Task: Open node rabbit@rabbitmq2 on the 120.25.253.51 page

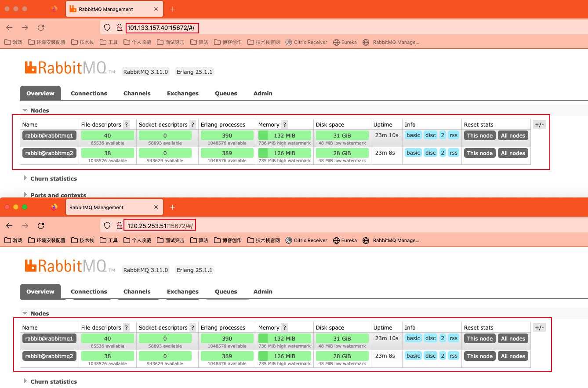Action: tap(49, 356)
